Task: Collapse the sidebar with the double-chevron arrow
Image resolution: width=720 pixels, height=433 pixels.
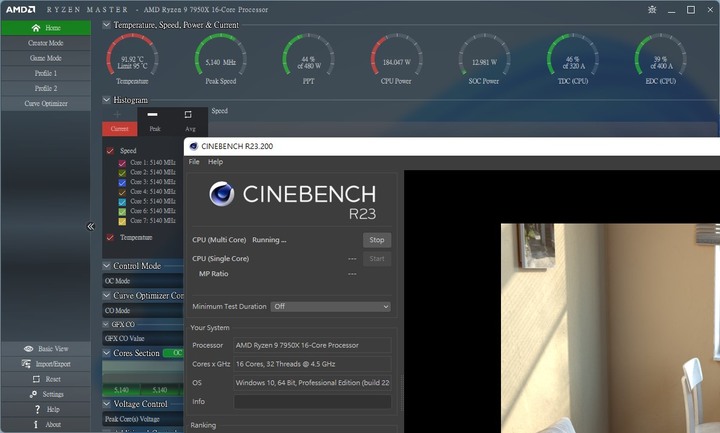Action: pyautogui.click(x=90, y=226)
